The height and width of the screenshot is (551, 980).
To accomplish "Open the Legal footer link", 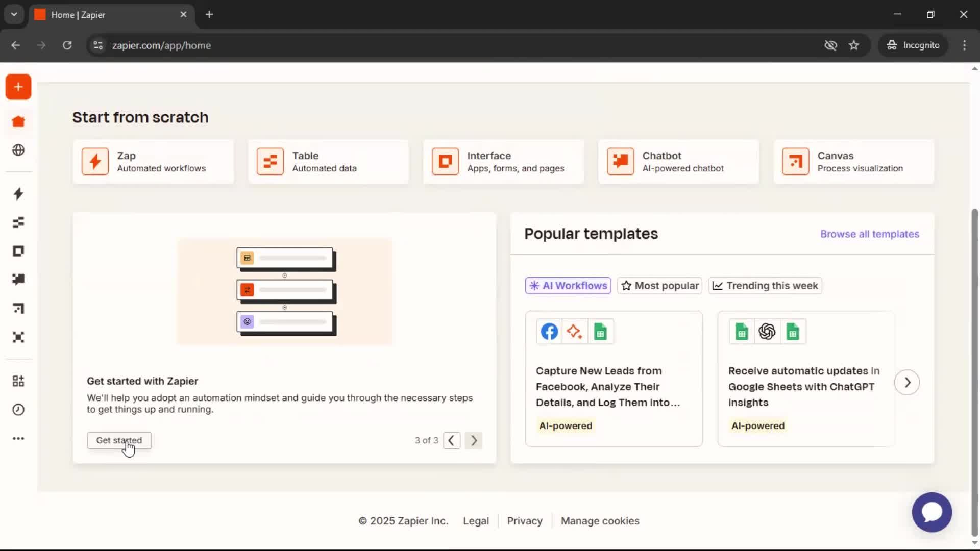I will [476, 521].
